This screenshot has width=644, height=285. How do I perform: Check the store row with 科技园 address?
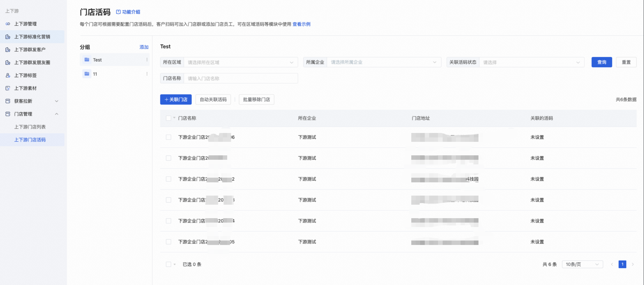pyautogui.click(x=168, y=179)
